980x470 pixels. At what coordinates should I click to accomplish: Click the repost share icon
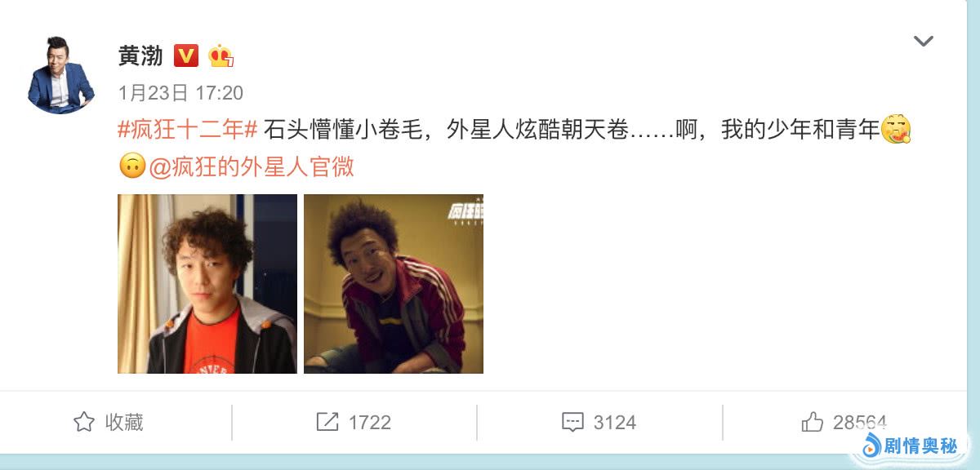click(x=327, y=422)
